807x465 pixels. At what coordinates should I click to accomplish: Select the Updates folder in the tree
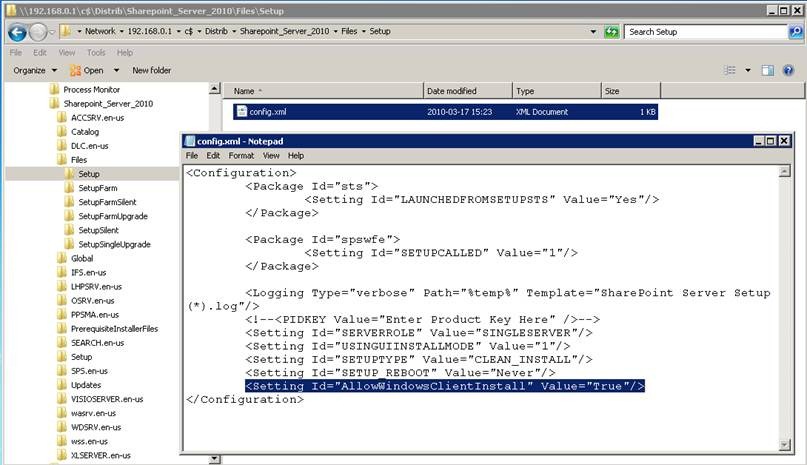[x=86, y=385]
